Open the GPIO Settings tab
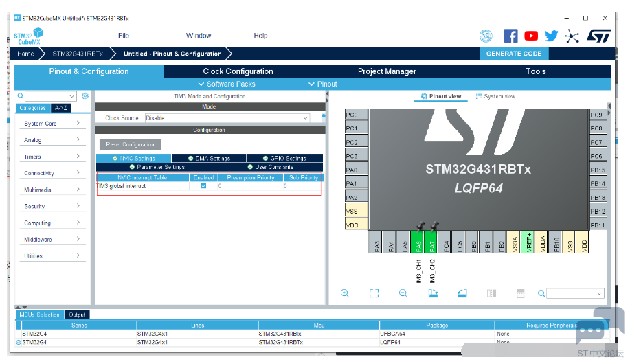 284,158
